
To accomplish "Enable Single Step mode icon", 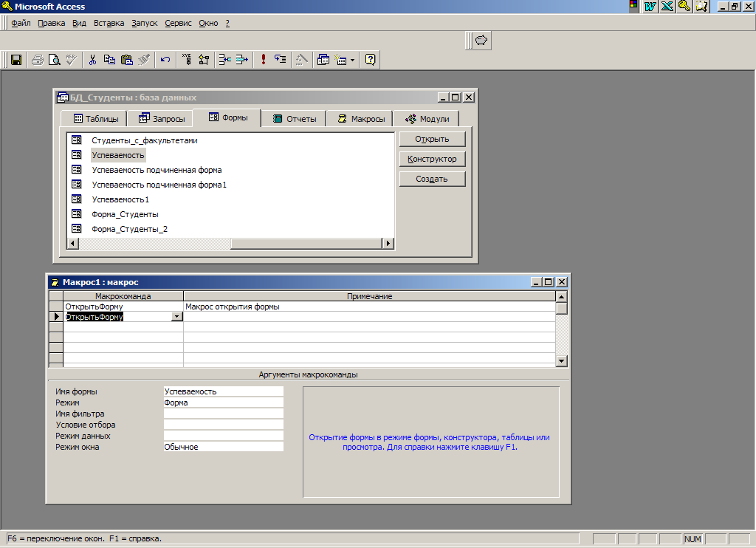I will [x=280, y=60].
